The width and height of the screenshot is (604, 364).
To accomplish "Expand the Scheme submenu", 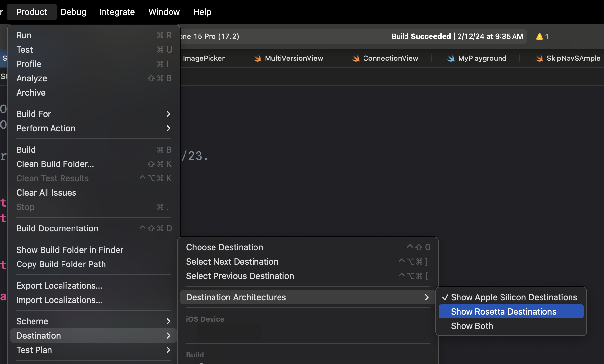I will [94, 321].
